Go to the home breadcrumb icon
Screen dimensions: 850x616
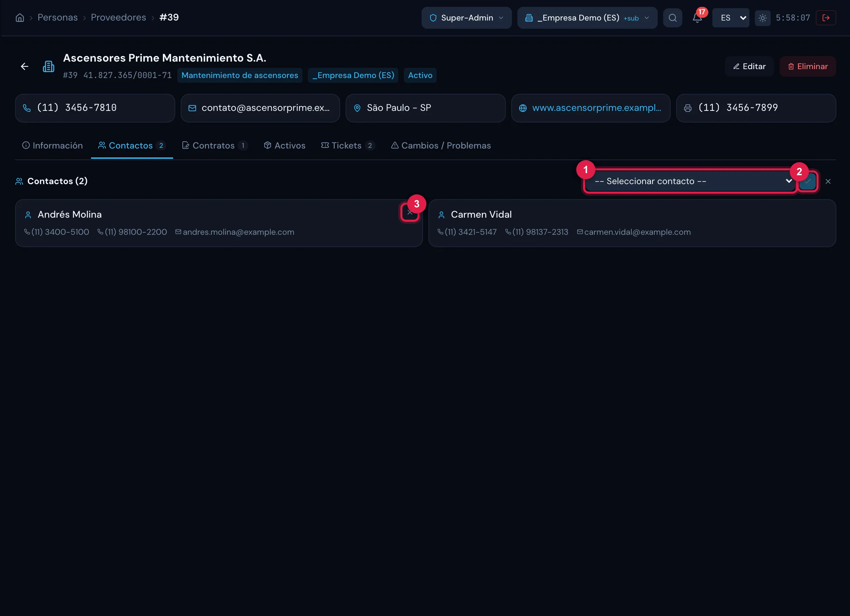click(x=20, y=17)
